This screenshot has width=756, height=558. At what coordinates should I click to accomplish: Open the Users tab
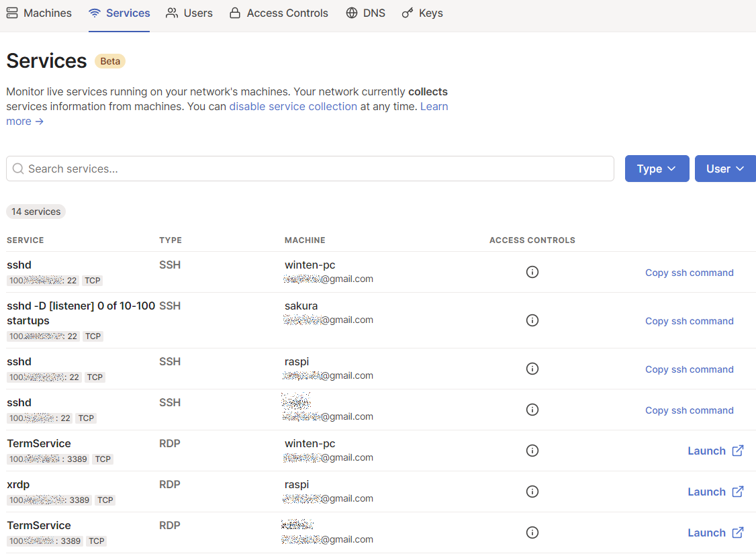[x=189, y=13]
